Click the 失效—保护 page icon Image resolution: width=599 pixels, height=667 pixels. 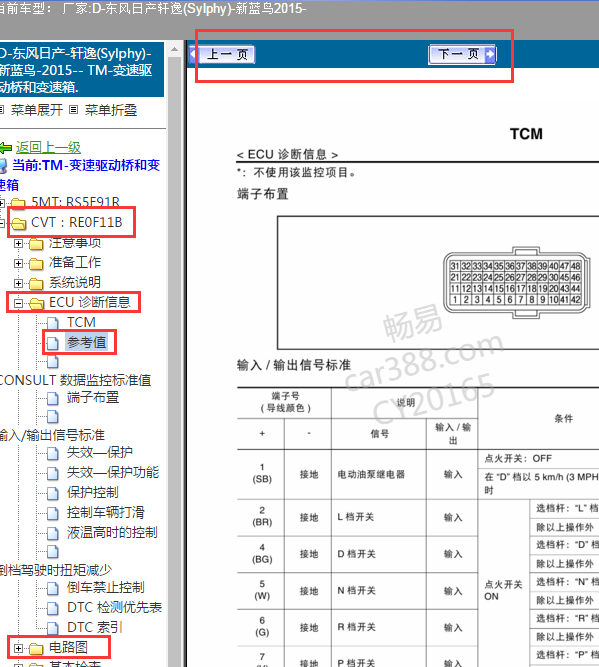(53, 453)
